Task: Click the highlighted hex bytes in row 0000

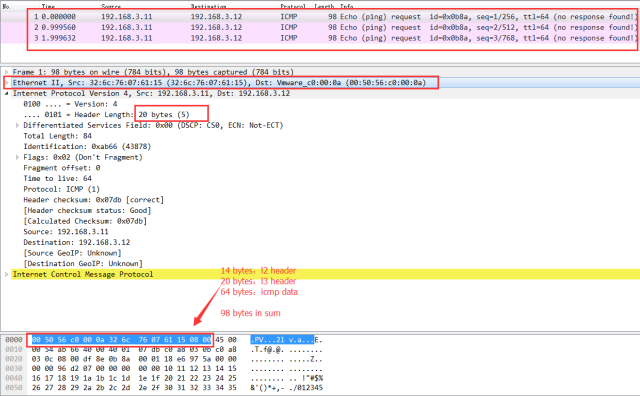Action: pyautogui.click(x=121, y=340)
